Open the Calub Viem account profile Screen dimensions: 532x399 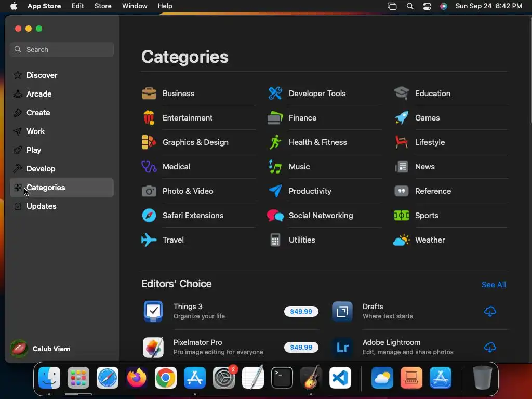[x=41, y=349]
